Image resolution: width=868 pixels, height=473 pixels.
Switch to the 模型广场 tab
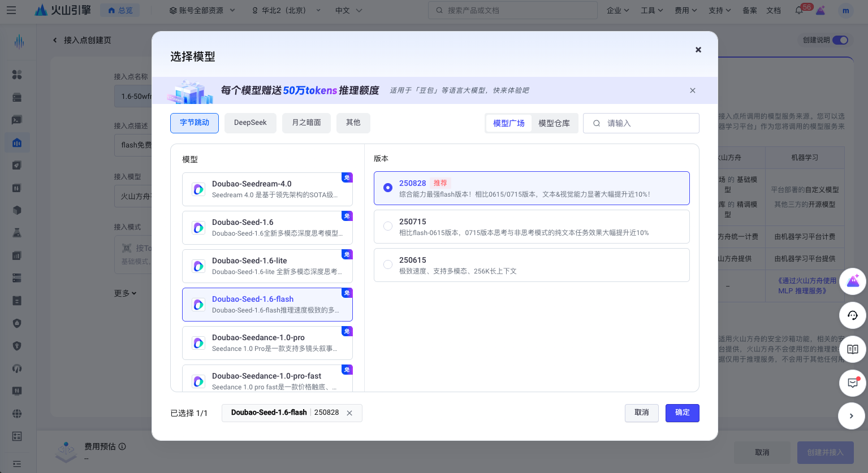pos(509,123)
